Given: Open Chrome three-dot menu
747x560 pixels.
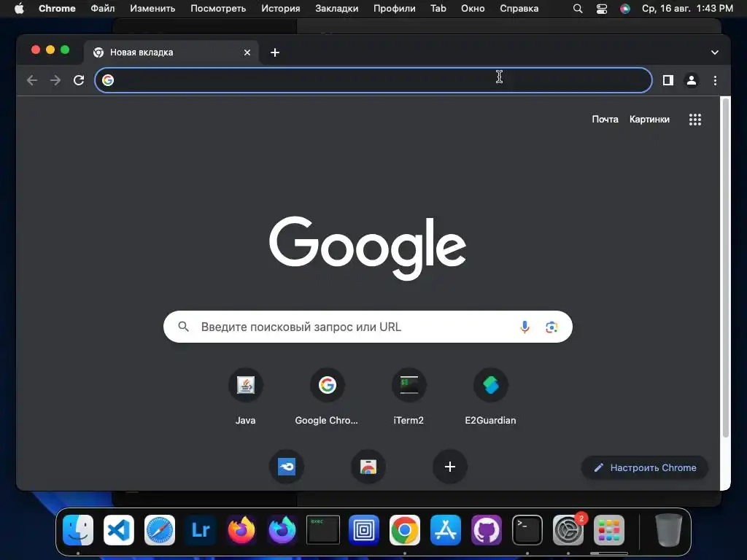Looking at the screenshot, I should pos(715,80).
